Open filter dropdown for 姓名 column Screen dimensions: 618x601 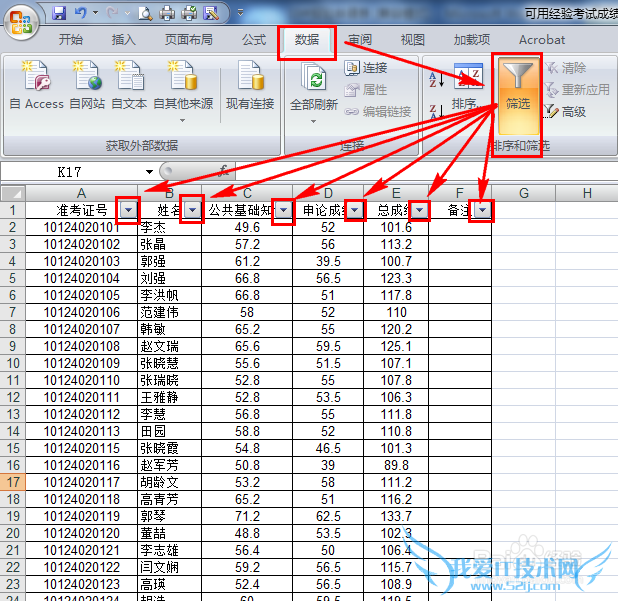[192, 210]
